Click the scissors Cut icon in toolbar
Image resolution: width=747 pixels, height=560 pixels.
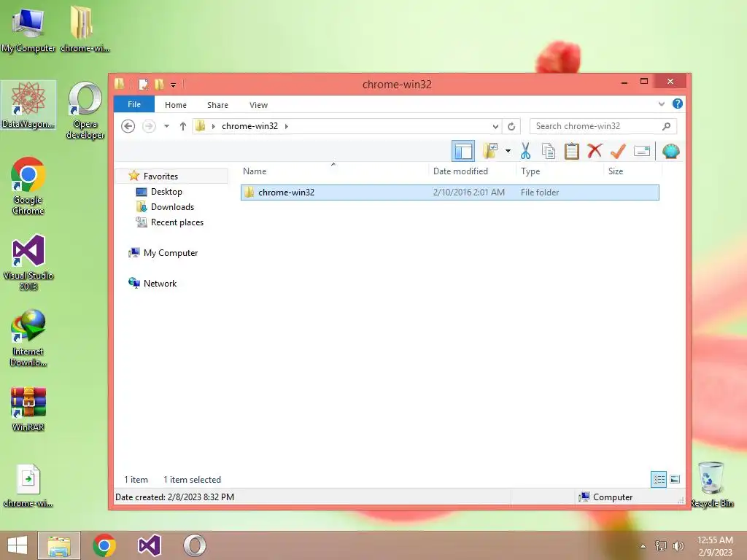(x=525, y=152)
